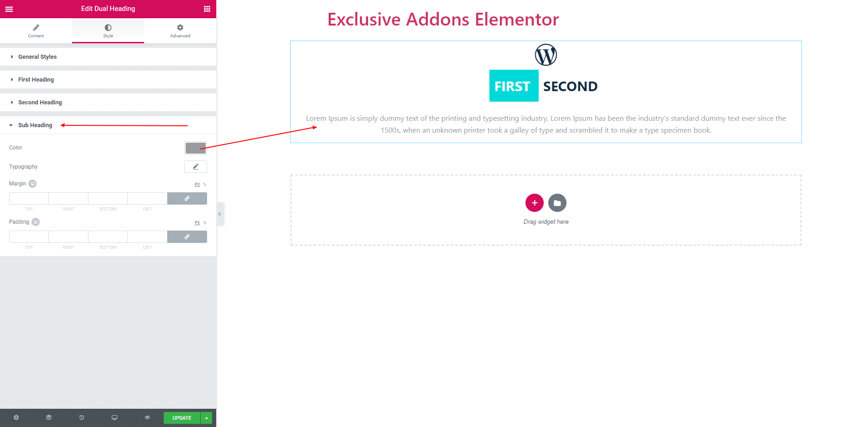Toggle the Preview Changes eye icon
This screenshot has height=427, width=868.
147,417
